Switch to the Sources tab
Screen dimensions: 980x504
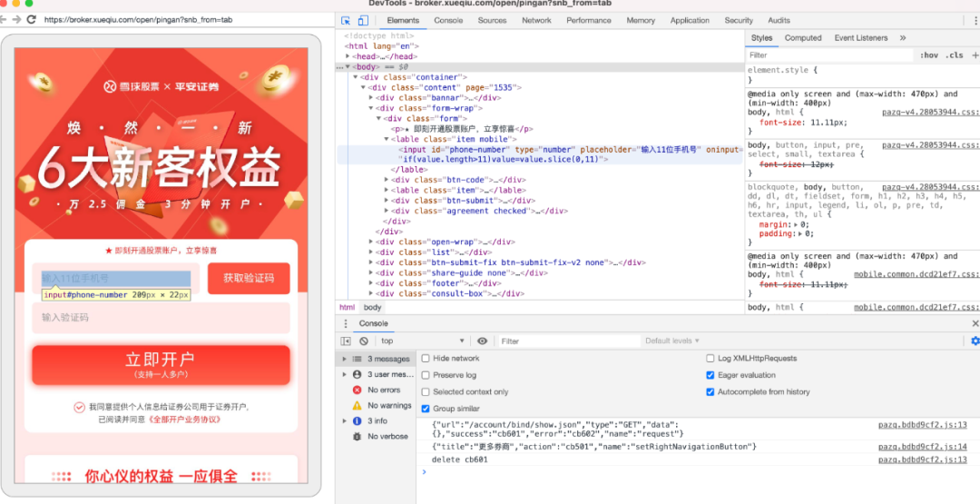pyautogui.click(x=492, y=21)
